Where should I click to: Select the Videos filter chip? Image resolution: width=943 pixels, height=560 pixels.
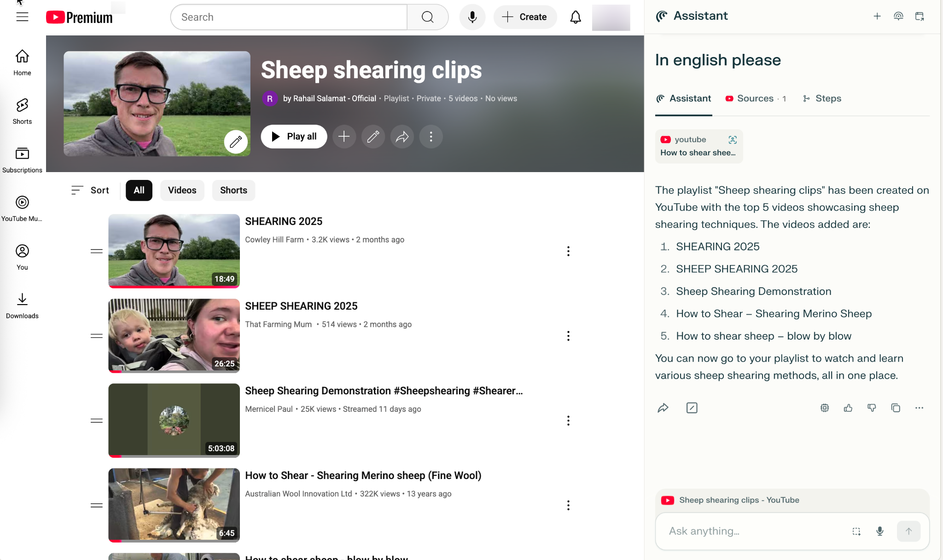point(182,190)
